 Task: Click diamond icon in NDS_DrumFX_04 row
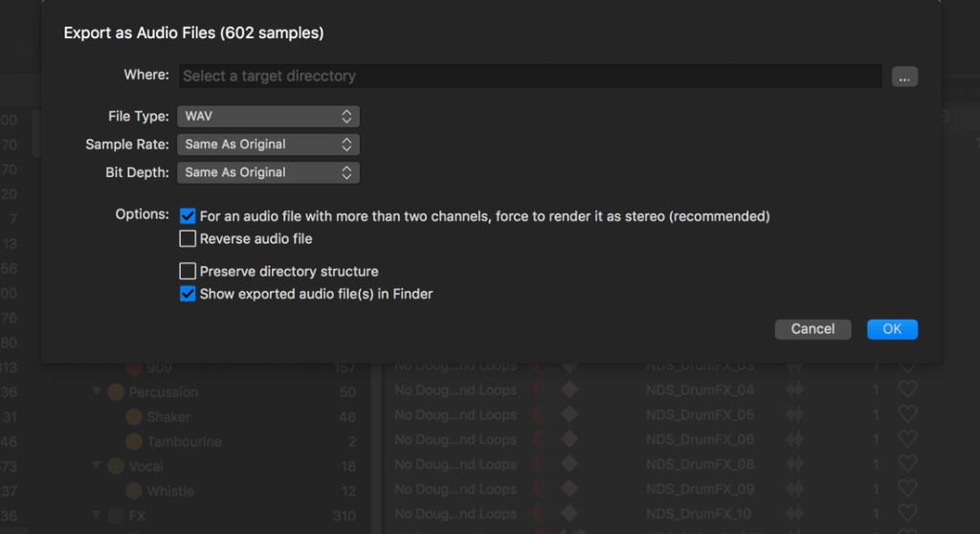(x=569, y=389)
